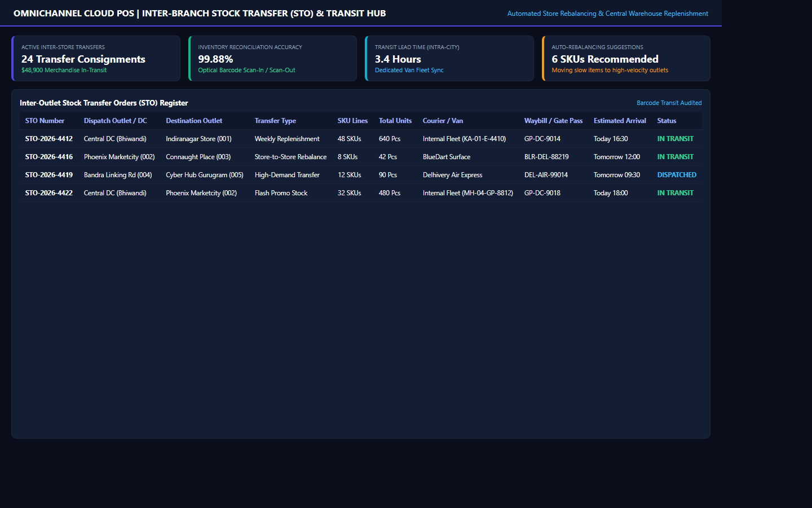Click Indiranagar Store (001) destination
Screen dimensions: 812x508
point(198,139)
